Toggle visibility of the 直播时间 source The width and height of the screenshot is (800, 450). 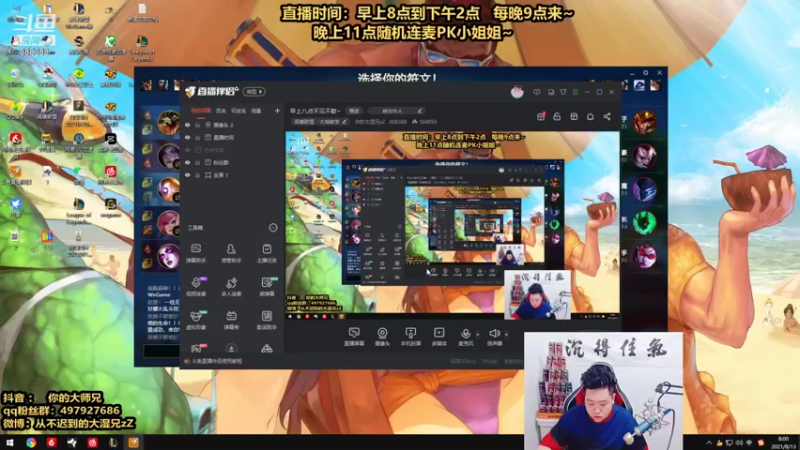pyautogui.click(x=188, y=138)
